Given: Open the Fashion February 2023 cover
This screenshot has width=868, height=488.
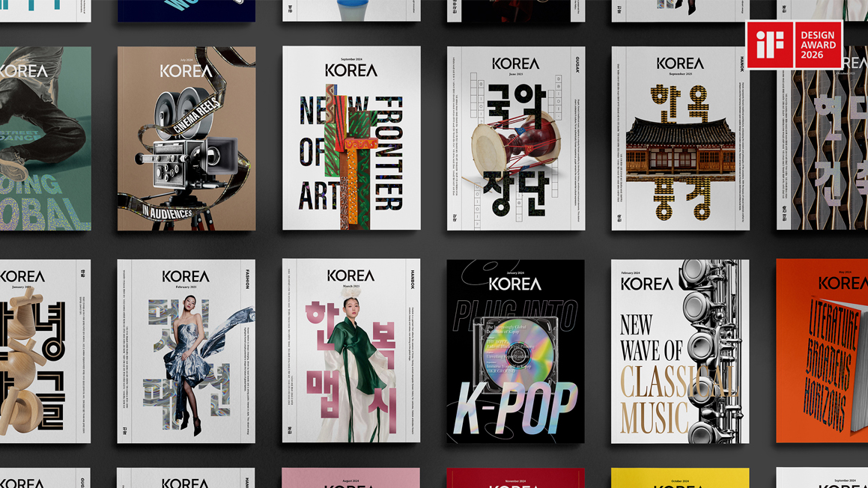Looking at the screenshot, I should (x=186, y=351).
